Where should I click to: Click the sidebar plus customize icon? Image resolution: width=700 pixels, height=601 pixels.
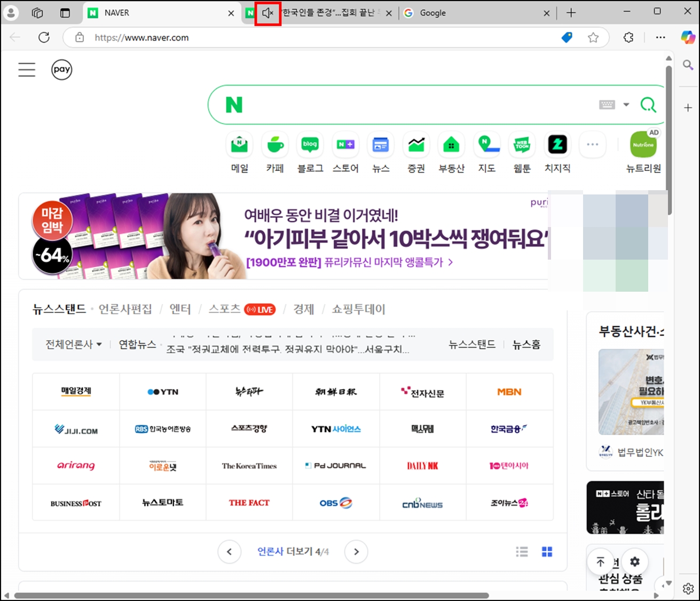tap(688, 108)
